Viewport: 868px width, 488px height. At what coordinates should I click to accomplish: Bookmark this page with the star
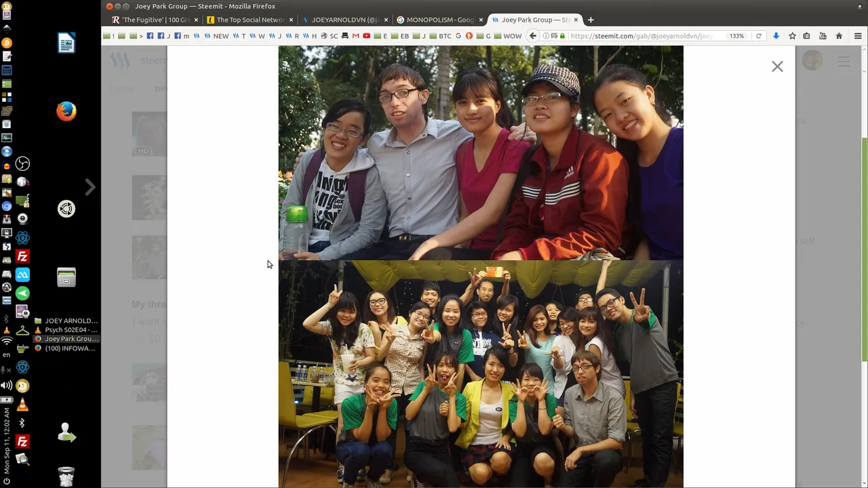pyautogui.click(x=791, y=36)
